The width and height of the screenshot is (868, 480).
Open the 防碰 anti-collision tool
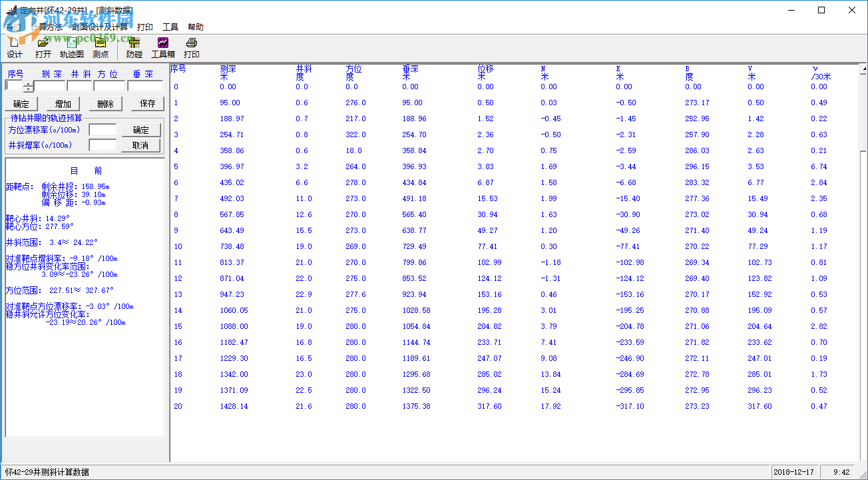click(134, 48)
